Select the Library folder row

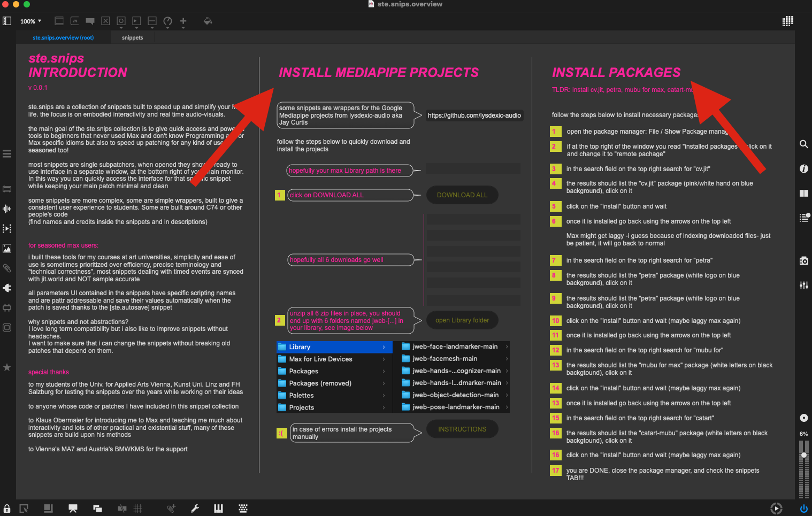click(x=334, y=347)
